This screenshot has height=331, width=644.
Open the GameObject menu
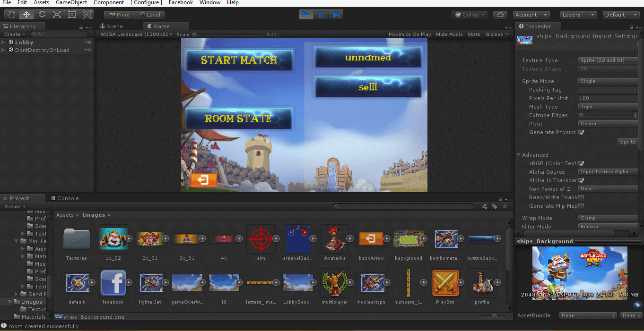point(71,3)
